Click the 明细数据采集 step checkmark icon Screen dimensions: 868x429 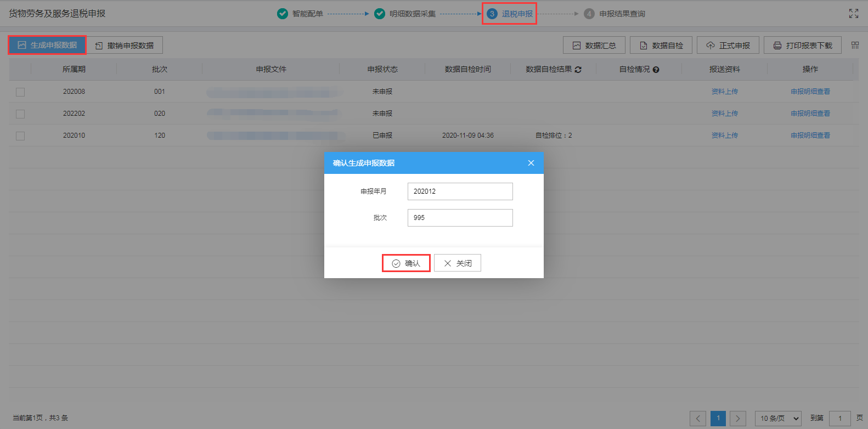(380, 14)
